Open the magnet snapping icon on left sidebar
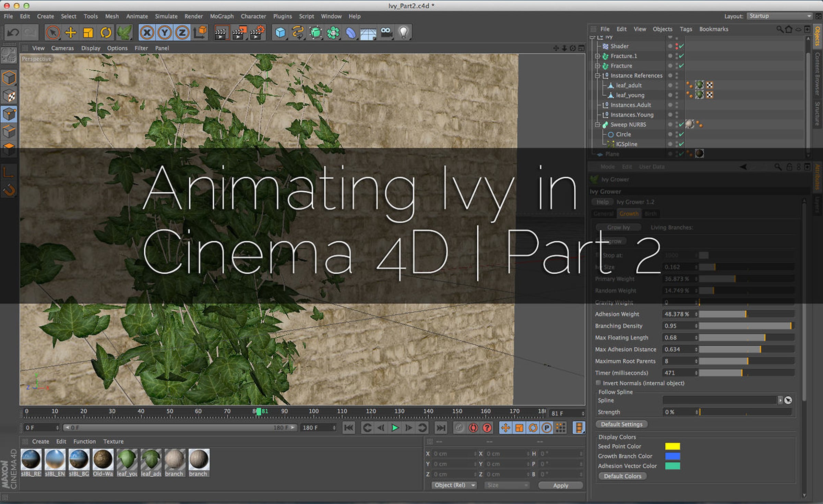This screenshot has height=504, width=823. 9,191
